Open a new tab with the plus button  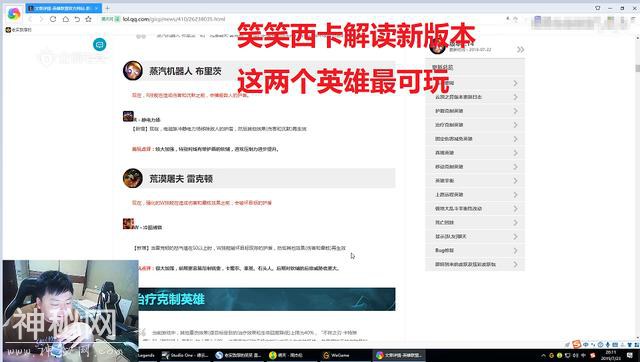click(107, 8)
